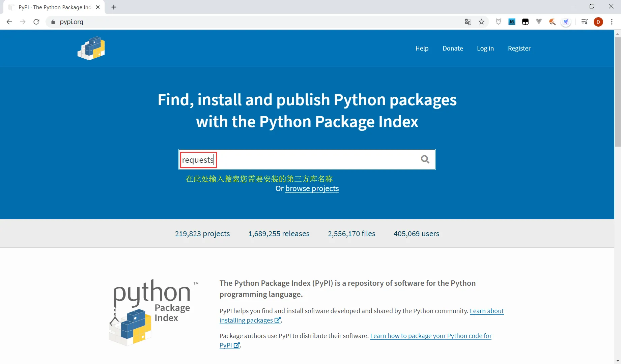Reload the pypi.org page
This screenshot has height=364, width=621.
click(x=36, y=22)
